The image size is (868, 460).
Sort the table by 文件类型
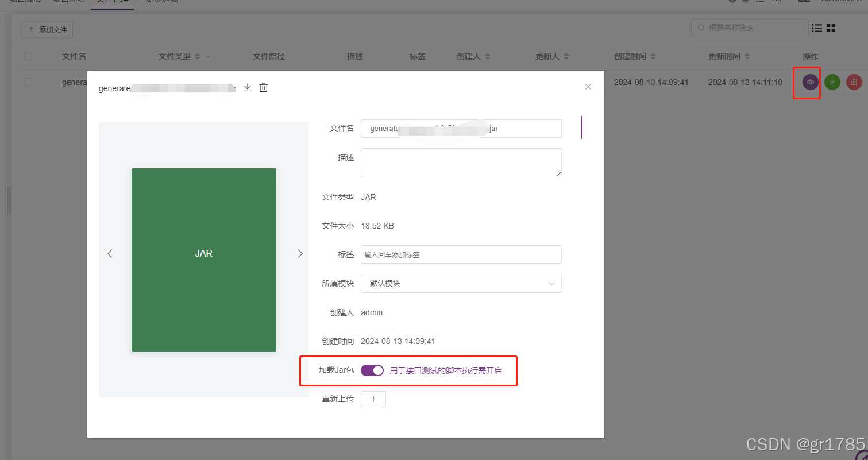(198, 56)
